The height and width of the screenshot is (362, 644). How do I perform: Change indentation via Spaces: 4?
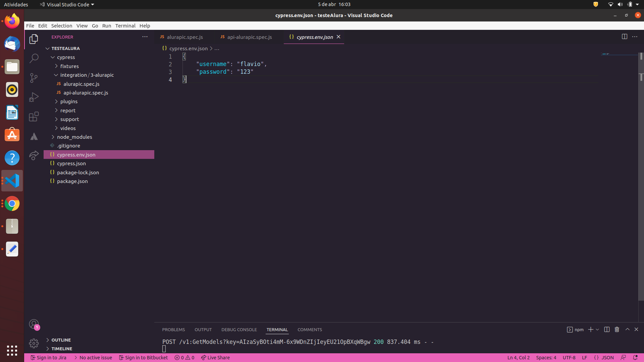[x=546, y=358]
